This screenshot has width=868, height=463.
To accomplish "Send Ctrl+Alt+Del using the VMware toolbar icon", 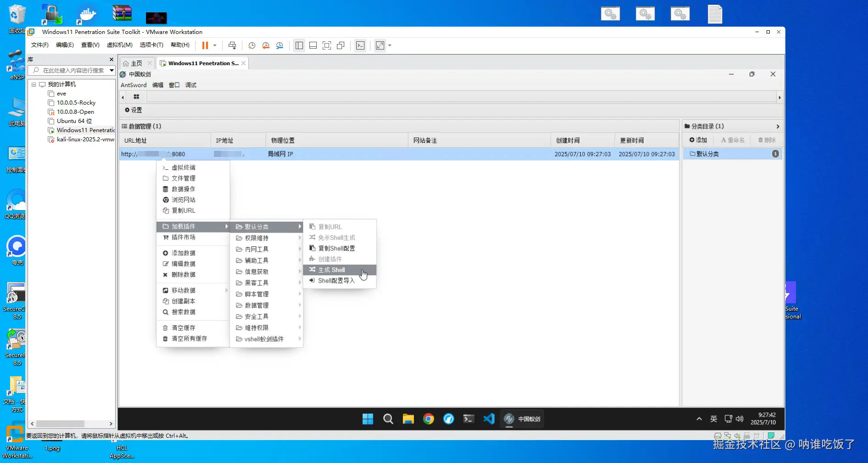I will [232, 45].
